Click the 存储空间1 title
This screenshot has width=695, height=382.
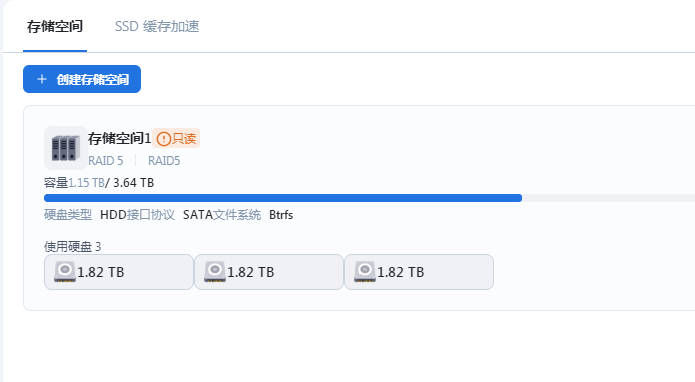click(120, 139)
